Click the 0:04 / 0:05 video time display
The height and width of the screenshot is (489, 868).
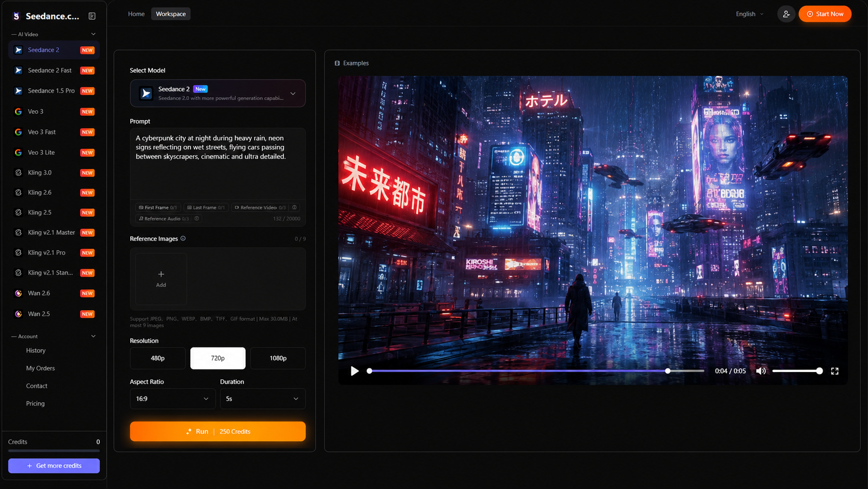(730, 371)
